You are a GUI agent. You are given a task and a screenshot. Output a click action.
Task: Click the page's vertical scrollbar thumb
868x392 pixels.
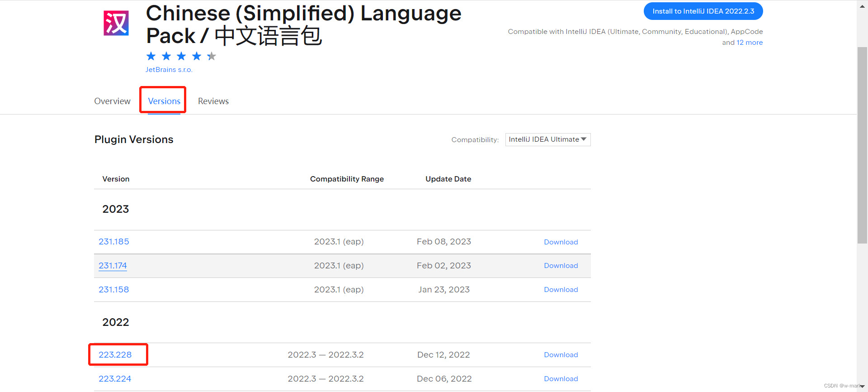pos(862,145)
